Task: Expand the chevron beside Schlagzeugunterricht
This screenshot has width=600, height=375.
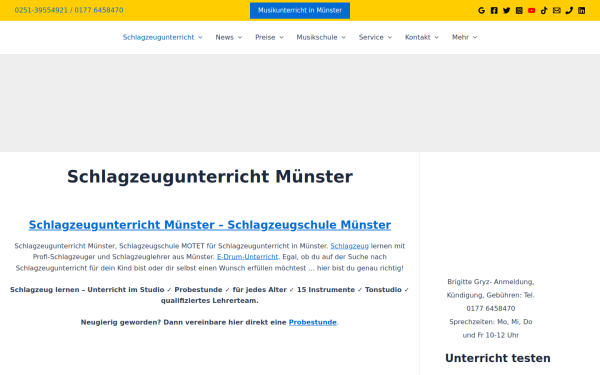Action: pyautogui.click(x=200, y=38)
